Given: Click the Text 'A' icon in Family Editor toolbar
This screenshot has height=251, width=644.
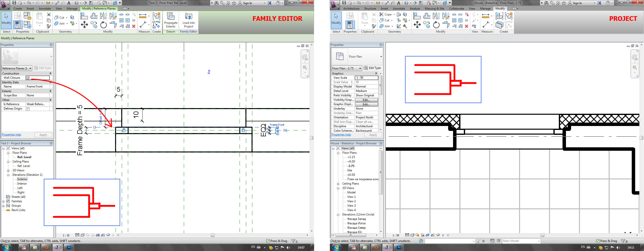Looking at the screenshot, I should [x=69, y=3].
